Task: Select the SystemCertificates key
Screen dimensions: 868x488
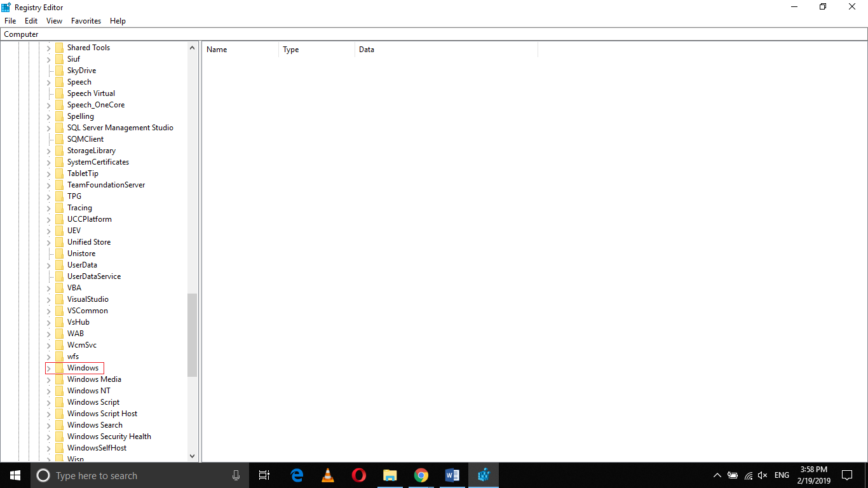Action: click(98, 162)
